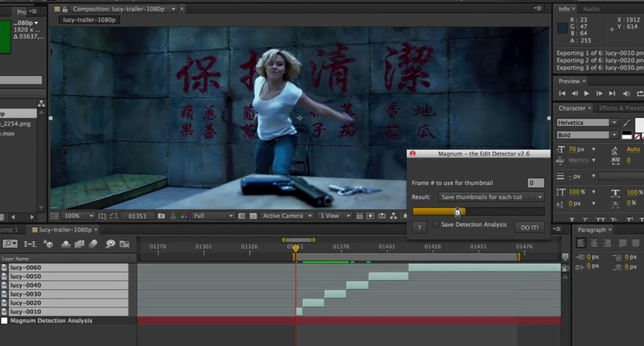Step back one frame in Preview

tap(574, 93)
